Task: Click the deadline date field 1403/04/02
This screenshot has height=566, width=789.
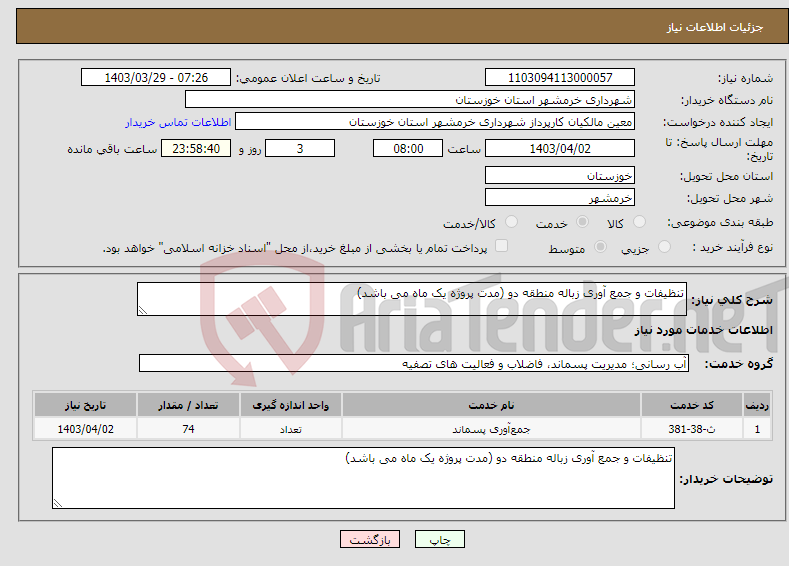Action: (x=560, y=148)
